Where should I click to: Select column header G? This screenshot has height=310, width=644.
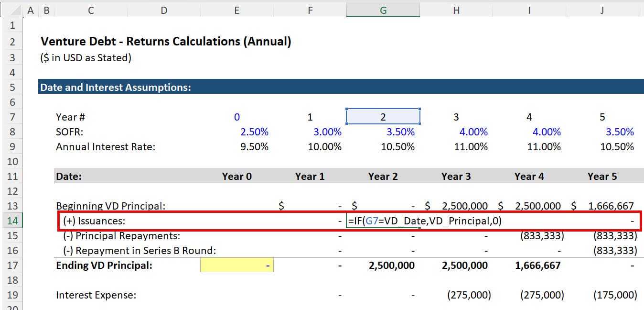pyautogui.click(x=383, y=9)
